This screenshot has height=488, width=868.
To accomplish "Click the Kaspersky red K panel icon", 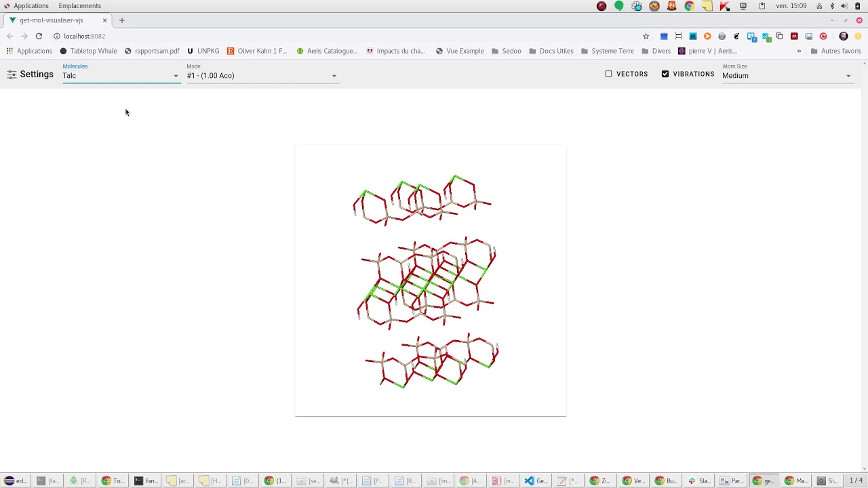I will click(724, 6).
